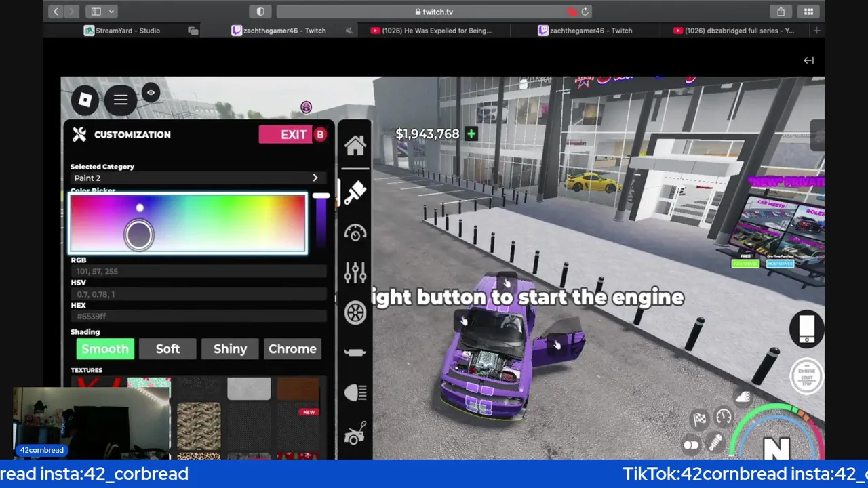Click the green free server button
This screenshot has width=868, height=488.
coord(745,264)
